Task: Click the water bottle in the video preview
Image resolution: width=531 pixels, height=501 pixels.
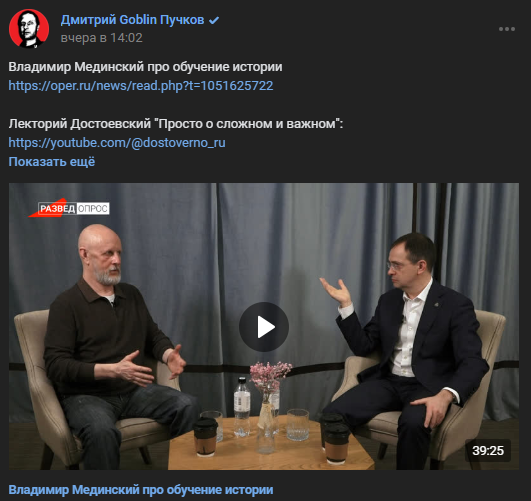Action: coord(242,406)
